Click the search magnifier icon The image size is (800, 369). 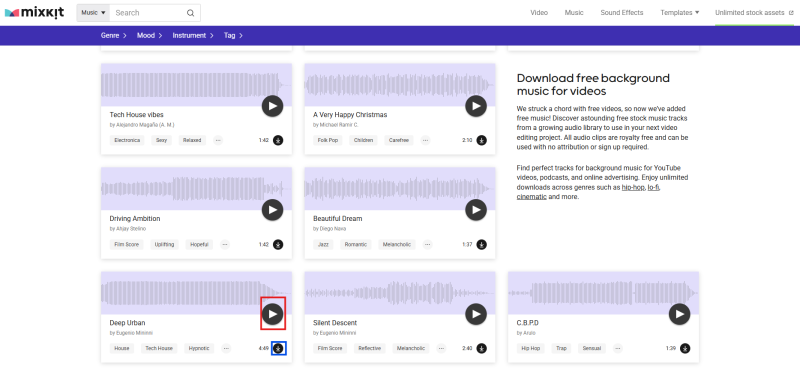coord(190,13)
